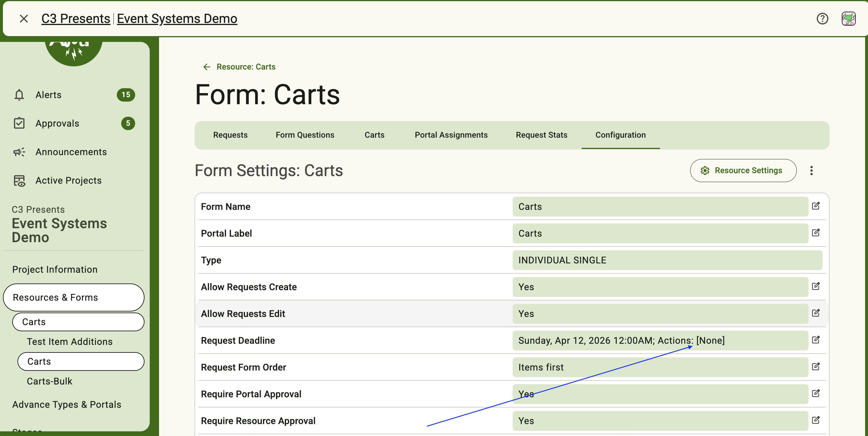Open the Portal Assignments tab

pyautogui.click(x=451, y=135)
